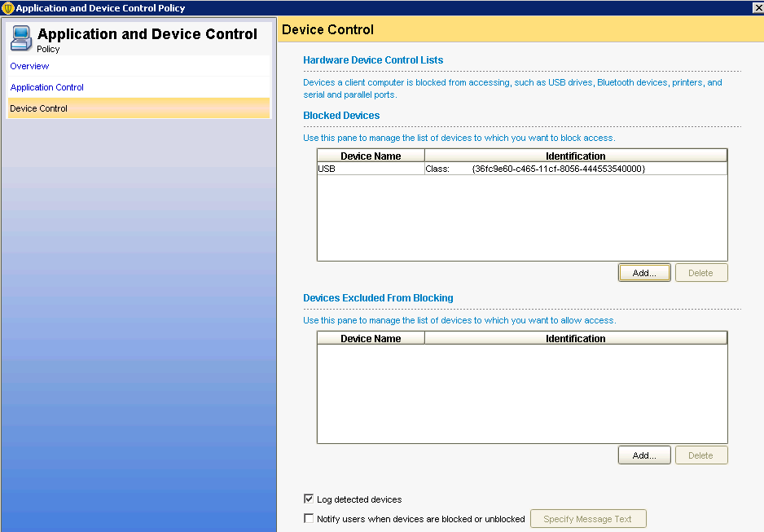This screenshot has width=764, height=532.
Task: Sort Blocked Devices by Device Name header
Action: [x=371, y=156]
